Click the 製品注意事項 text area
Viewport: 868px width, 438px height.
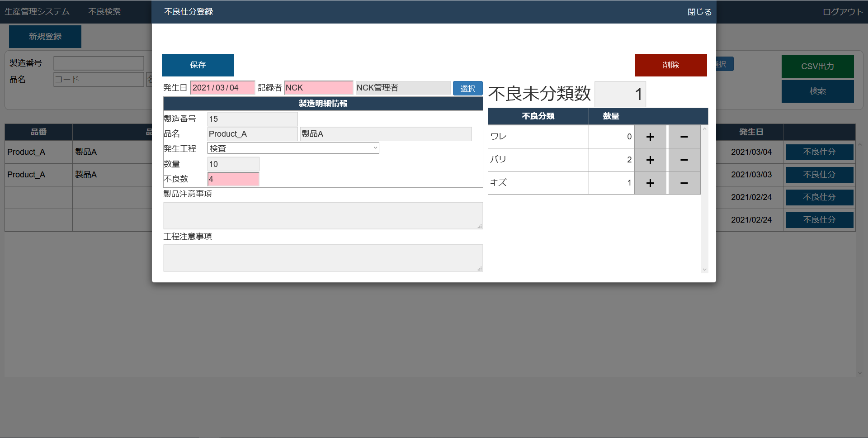(323, 215)
